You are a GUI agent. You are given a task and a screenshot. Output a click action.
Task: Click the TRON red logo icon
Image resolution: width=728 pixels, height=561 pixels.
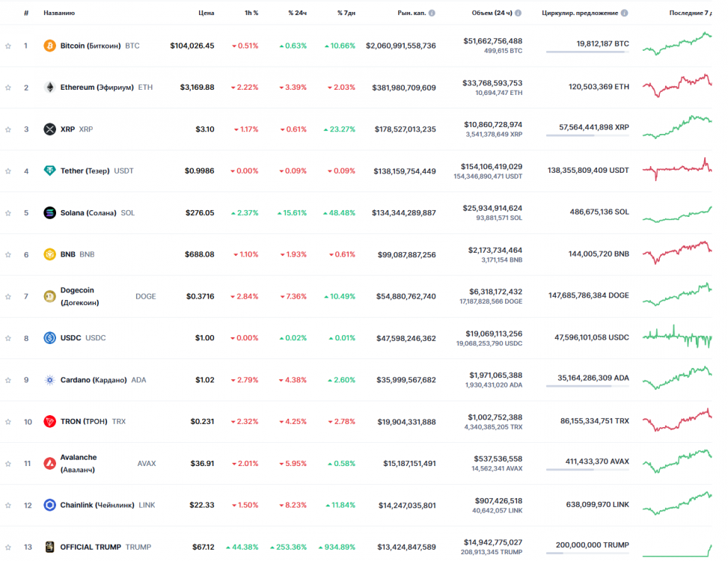pyautogui.click(x=50, y=422)
